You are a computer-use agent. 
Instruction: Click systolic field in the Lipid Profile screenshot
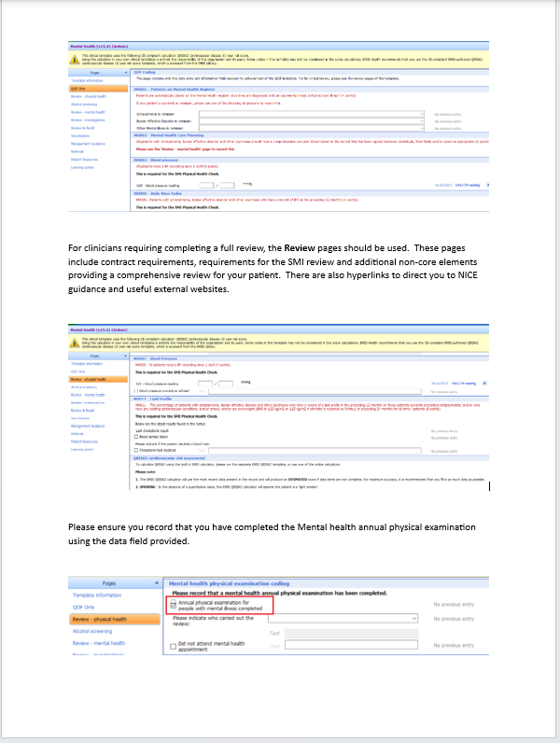click(205, 384)
